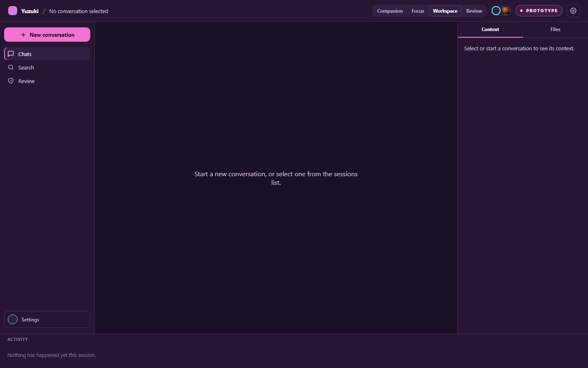Switch to Companion mode
The image size is (588, 368).
390,11
